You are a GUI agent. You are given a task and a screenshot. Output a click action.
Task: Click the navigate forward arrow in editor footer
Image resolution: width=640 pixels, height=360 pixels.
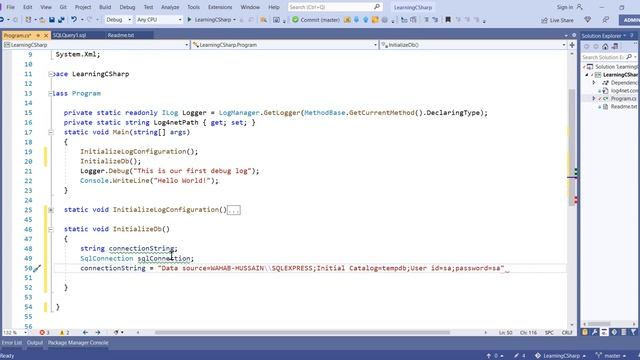pos(98,333)
